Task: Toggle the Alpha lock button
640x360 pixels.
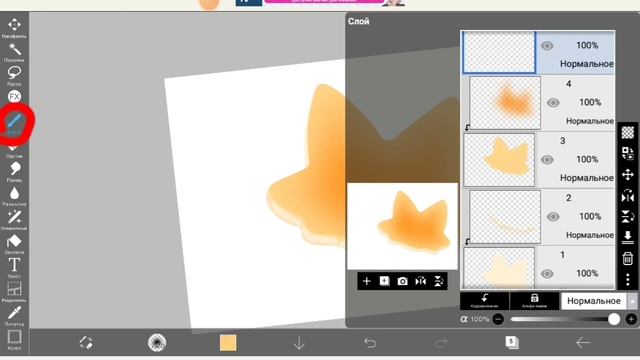Action: click(x=534, y=301)
